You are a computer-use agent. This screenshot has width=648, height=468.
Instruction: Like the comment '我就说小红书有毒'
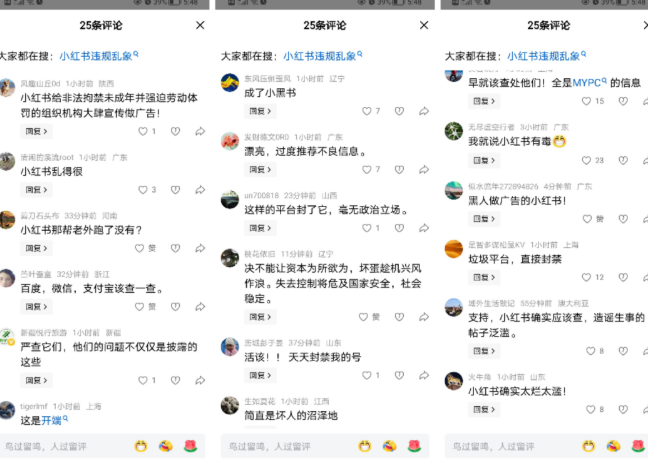click(x=586, y=160)
